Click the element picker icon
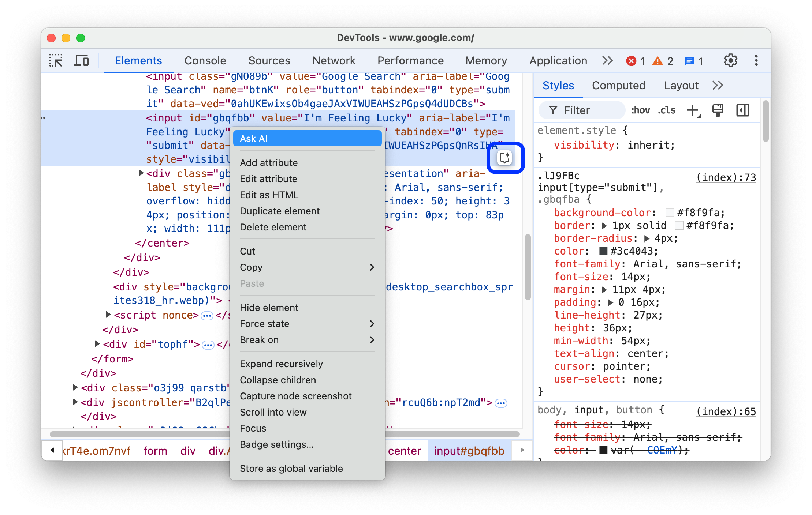The height and width of the screenshot is (515, 812). (x=57, y=61)
